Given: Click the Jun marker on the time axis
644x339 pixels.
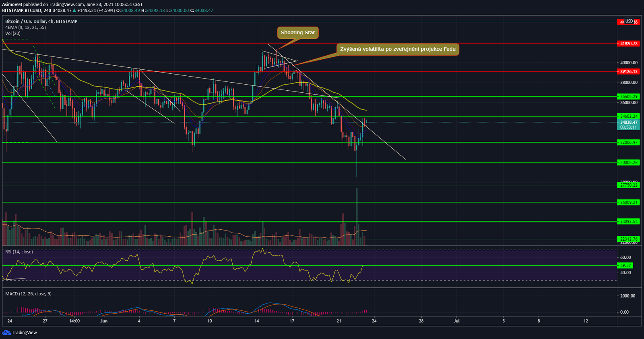Looking at the screenshot, I should (104, 321).
